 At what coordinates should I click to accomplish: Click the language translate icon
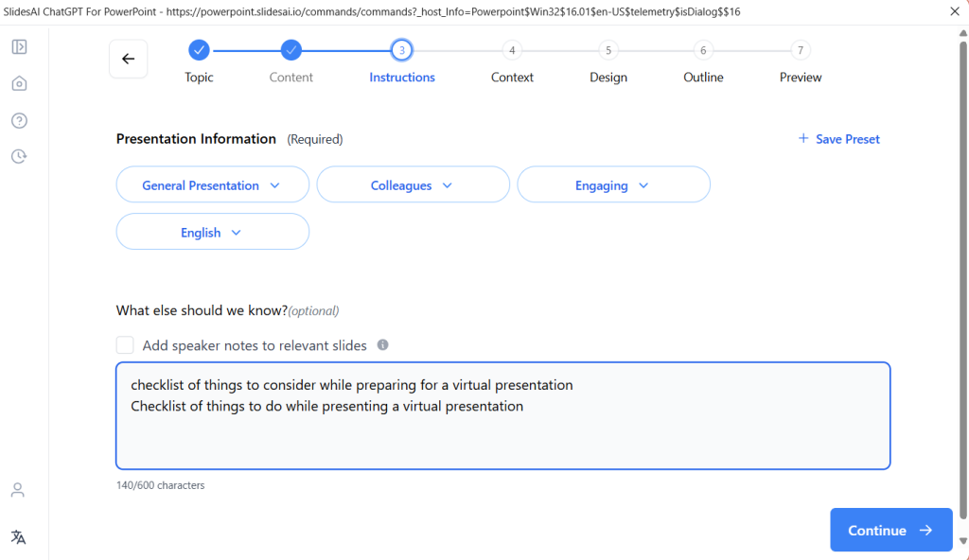[x=18, y=537]
